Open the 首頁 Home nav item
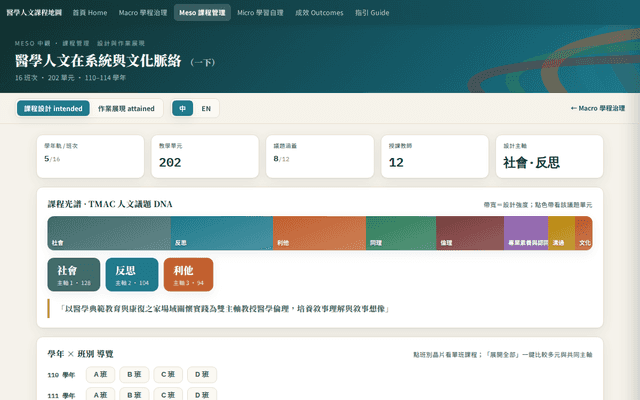This screenshot has width=640, height=400. 90,13
